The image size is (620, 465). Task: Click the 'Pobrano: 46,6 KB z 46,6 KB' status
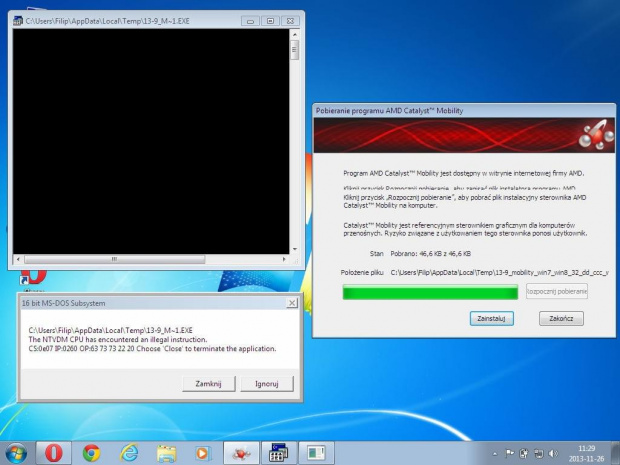[x=431, y=253]
